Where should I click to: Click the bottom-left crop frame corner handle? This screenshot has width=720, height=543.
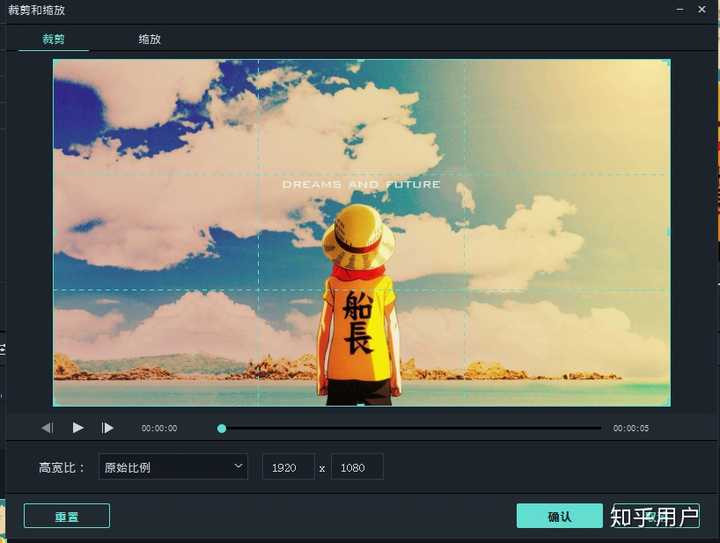(54, 405)
